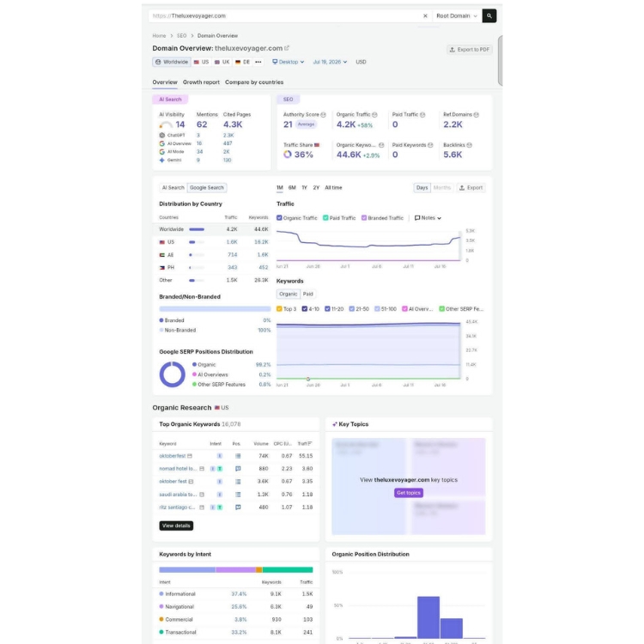Image resolution: width=644 pixels, height=644 pixels.
Task: Clear the domain input with X
Action: [x=425, y=15]
